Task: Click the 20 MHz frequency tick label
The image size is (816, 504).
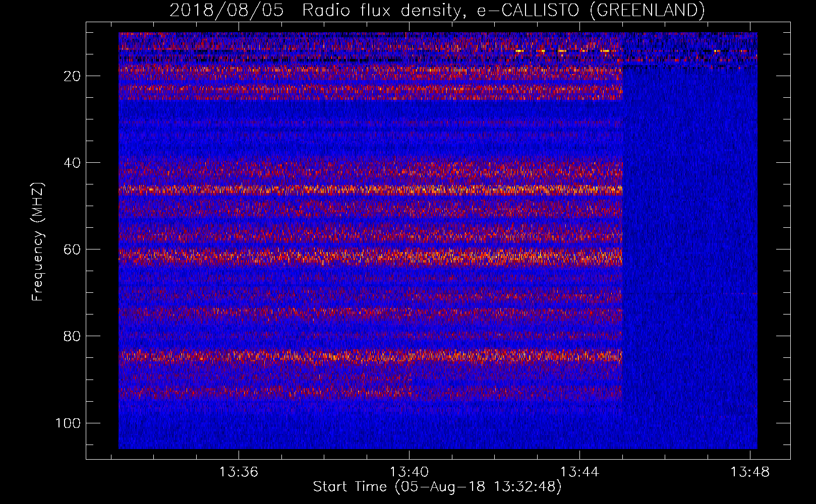Action: tap(72, 76)
